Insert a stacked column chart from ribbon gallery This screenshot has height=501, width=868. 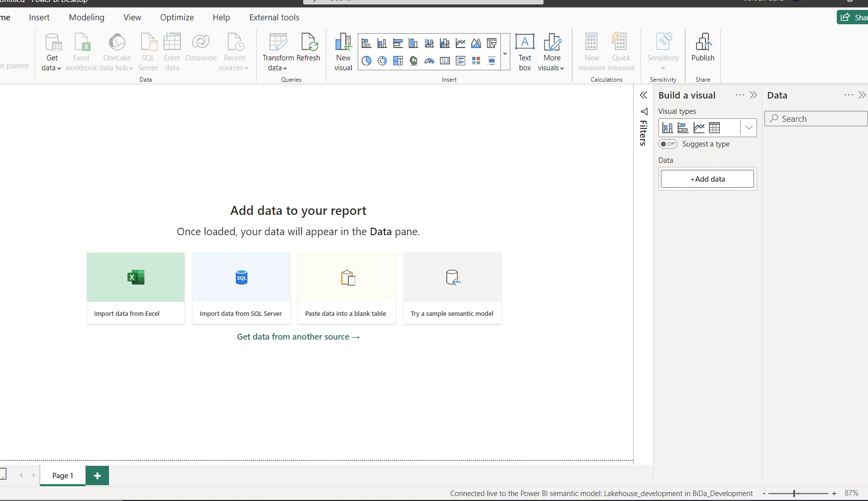tap(382, 44)
